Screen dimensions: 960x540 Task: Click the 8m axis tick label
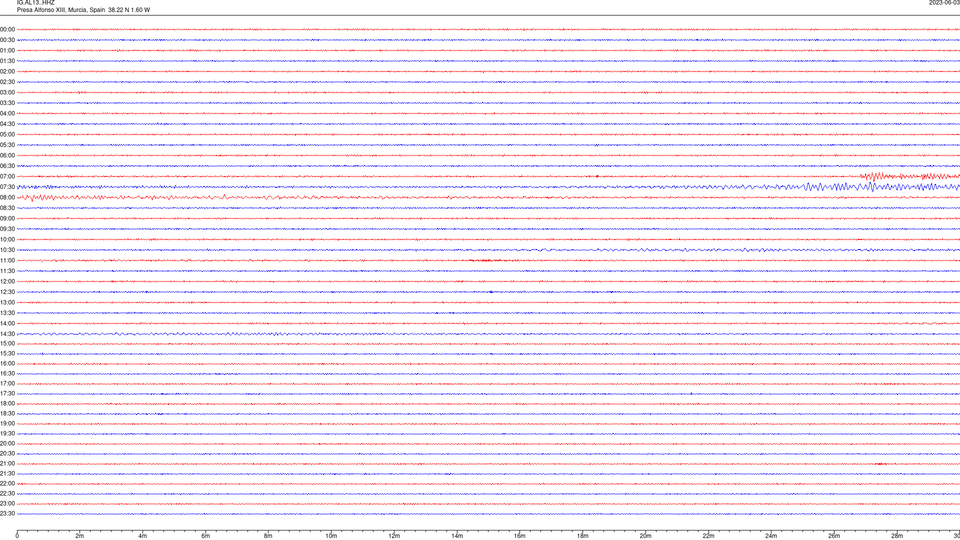pyautogui.click(x=268, y=536)
